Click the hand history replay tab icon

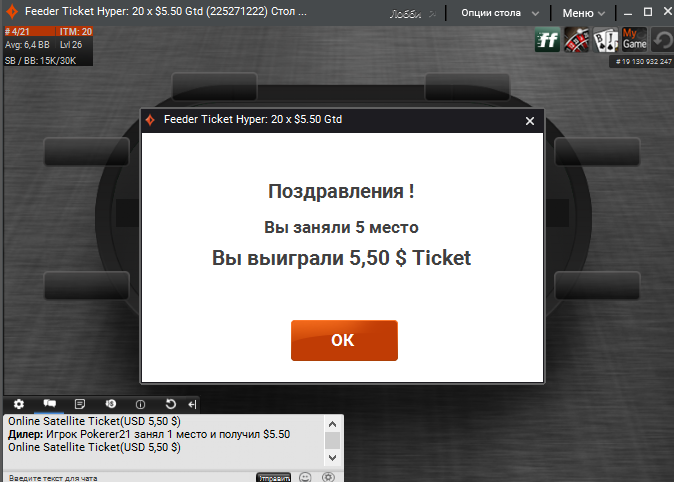coord(171,404)
